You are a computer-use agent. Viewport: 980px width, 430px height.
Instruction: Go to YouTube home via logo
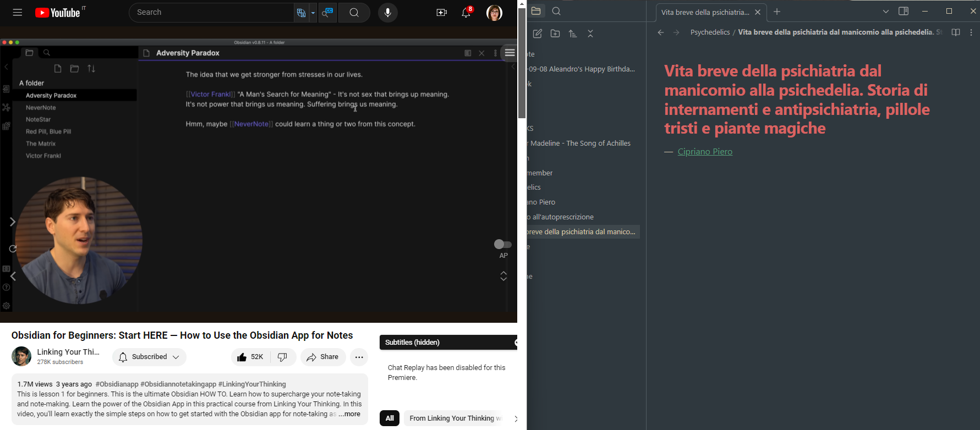(58, 13)
